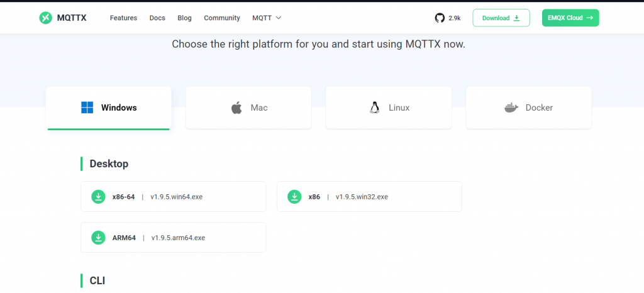The width and height of the screenshot is (644, 293).
Task: Expand the MQTT dropdown menu
Action: pos(267,18)
